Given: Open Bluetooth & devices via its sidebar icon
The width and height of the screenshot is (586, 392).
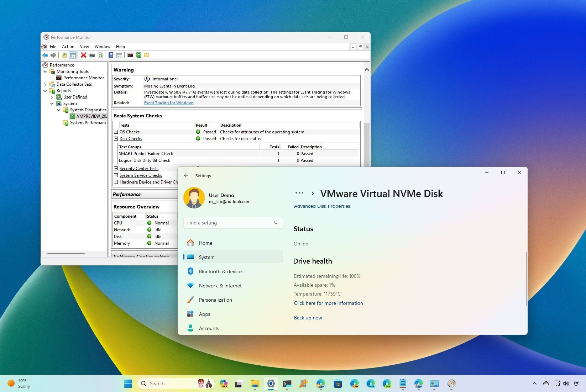Looking at the screenshot, I should pos(190,271).
